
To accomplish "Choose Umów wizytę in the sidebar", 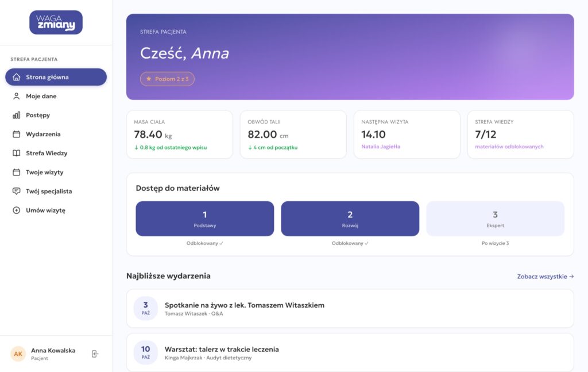I will pyautogui.click(x=56, y=210).
